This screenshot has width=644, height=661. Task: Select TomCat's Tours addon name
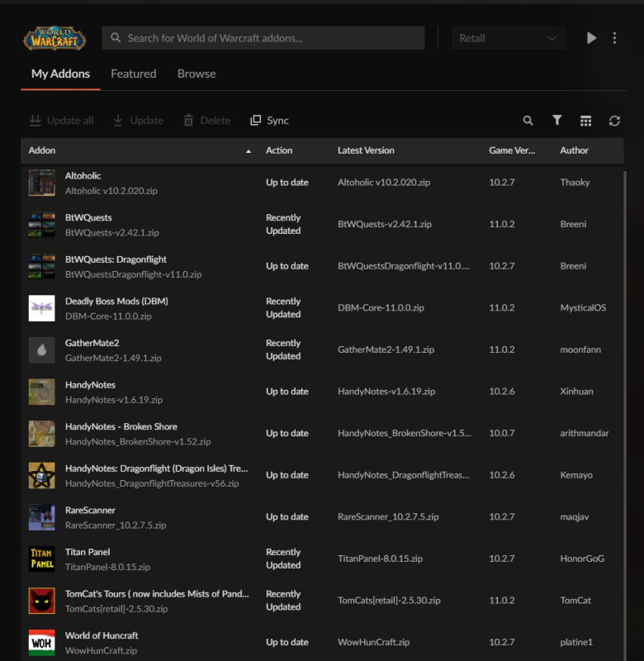coord(157,593)
